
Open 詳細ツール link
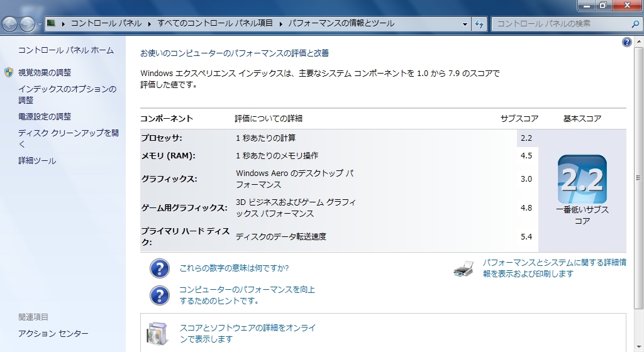coord(37,161)
